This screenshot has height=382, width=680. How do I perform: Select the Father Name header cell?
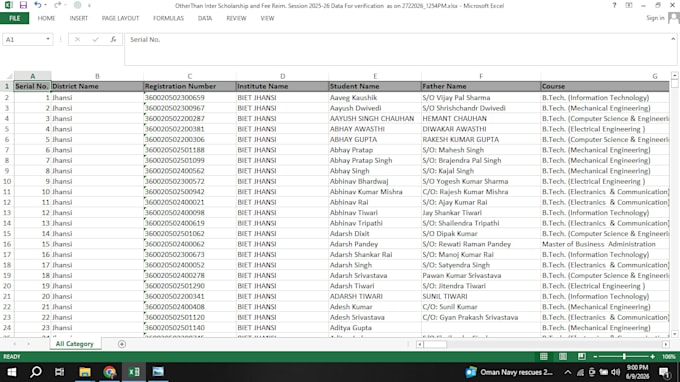pos(481,86)
